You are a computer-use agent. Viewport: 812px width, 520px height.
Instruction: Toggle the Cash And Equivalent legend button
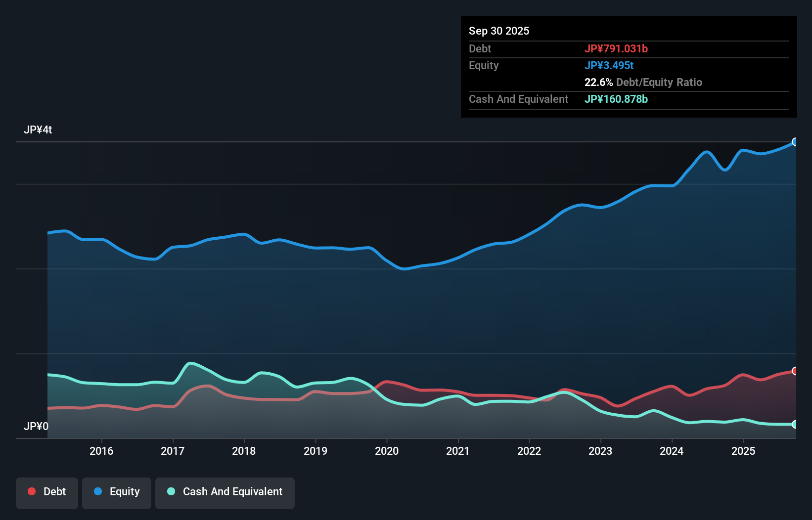(x=225, y=493)
